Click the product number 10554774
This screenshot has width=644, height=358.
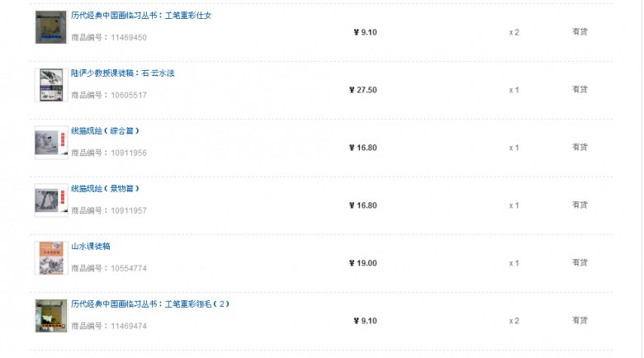pyautogui.click(x=129, y=269)
